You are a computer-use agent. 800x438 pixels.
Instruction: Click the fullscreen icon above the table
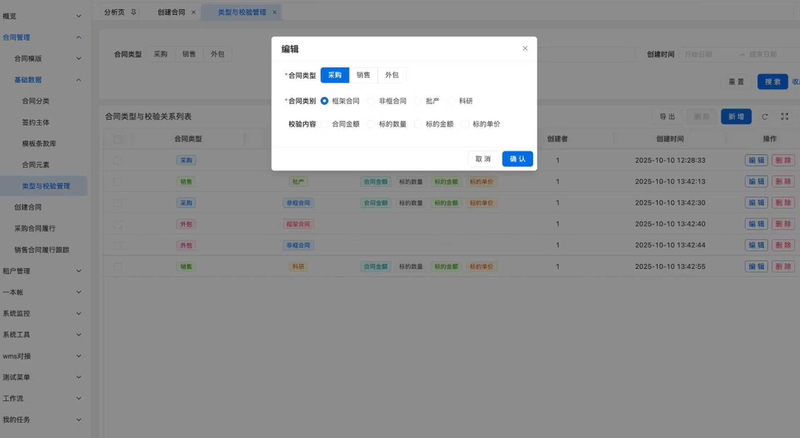(783, 117)
